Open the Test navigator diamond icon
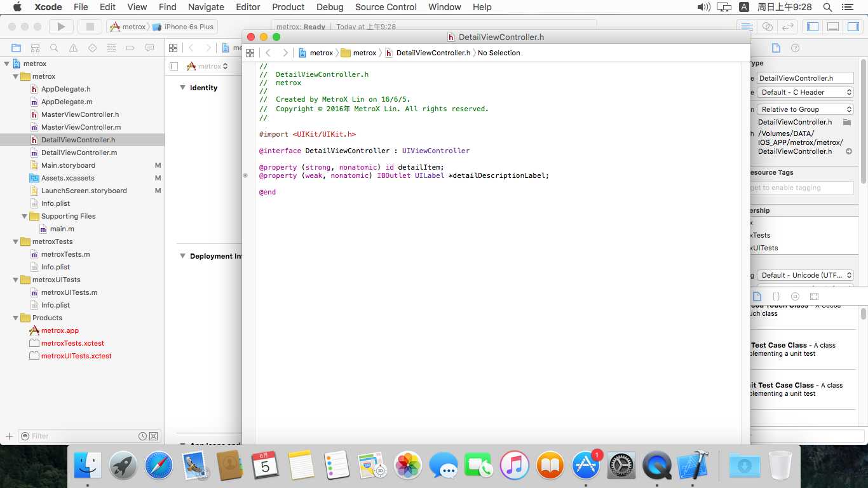 (x=92, y=48)
